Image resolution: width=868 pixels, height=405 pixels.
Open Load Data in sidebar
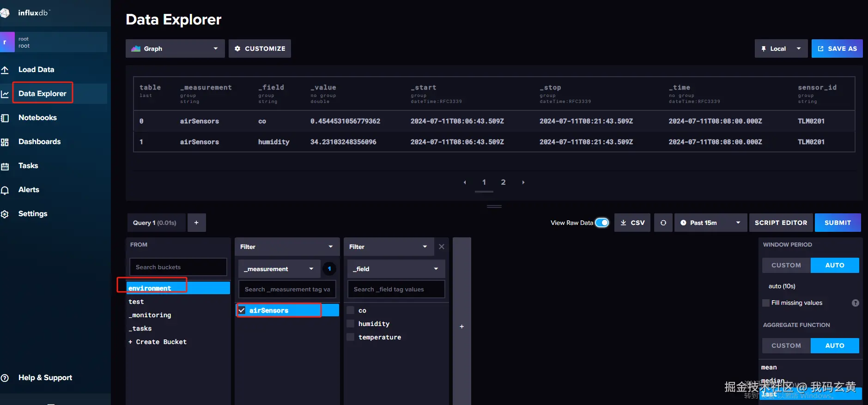[x=36, y=70]
